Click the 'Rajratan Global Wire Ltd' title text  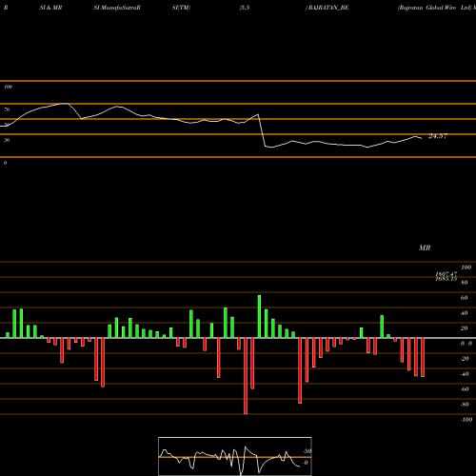click(434, 8)
